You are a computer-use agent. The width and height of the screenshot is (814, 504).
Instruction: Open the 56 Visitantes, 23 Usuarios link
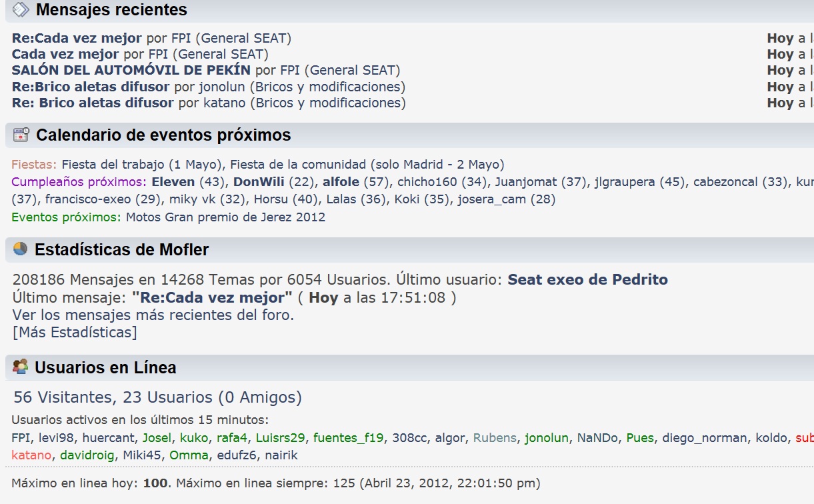(x=157, y=397)
